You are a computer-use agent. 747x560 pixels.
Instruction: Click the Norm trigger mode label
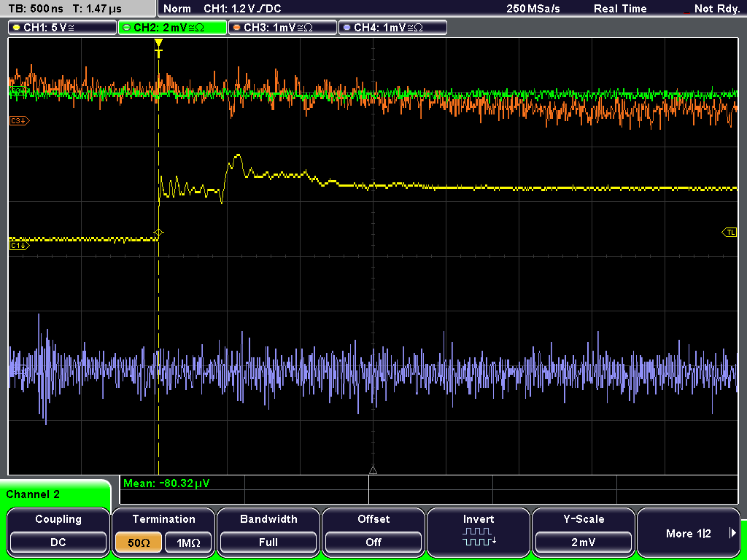pyautogui.click(x=177, y=9)
